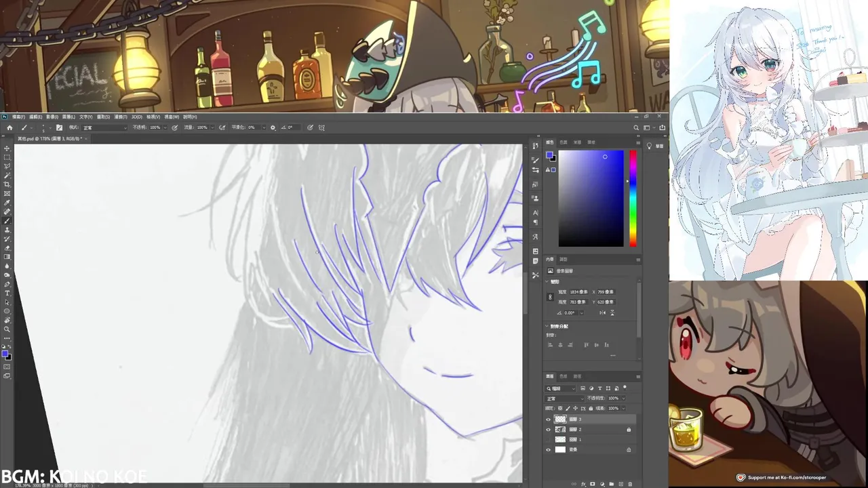Hide layer 圖層 2 with eye icon
The height and width of the screenshot is (488, 868).
[x=549, y=430]
